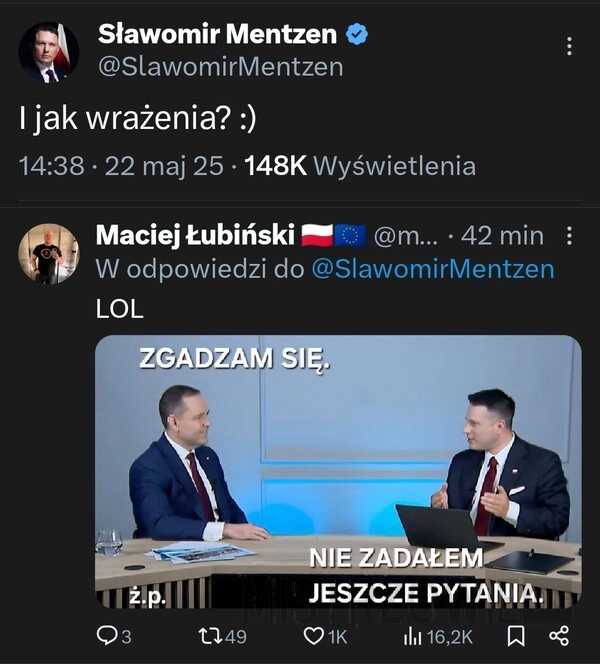
Task: Open more options for main tweet
Action: [x=569, y=46]
